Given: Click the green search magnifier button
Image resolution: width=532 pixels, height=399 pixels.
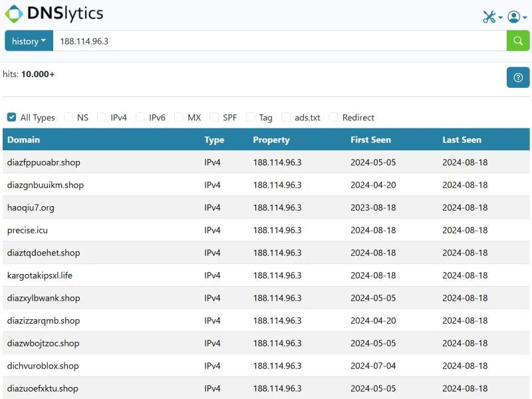Looking at the screenshot, I should (x=518, y=41).
